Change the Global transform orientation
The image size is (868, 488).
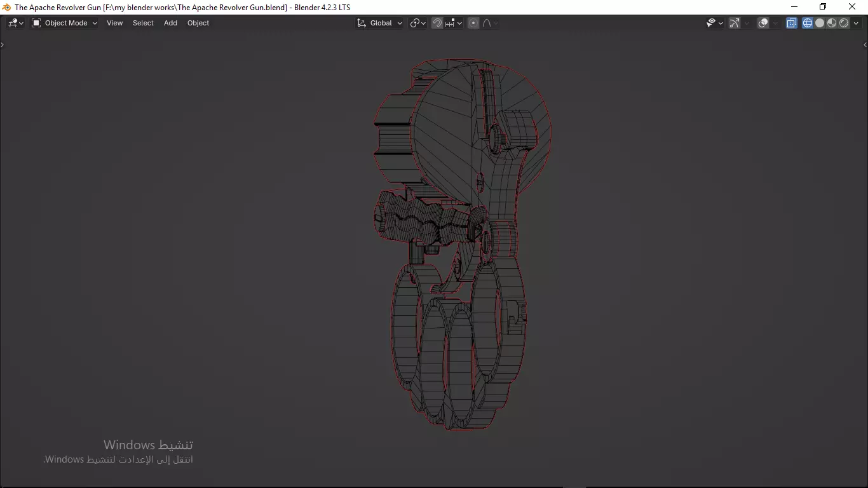coord(379,23)
